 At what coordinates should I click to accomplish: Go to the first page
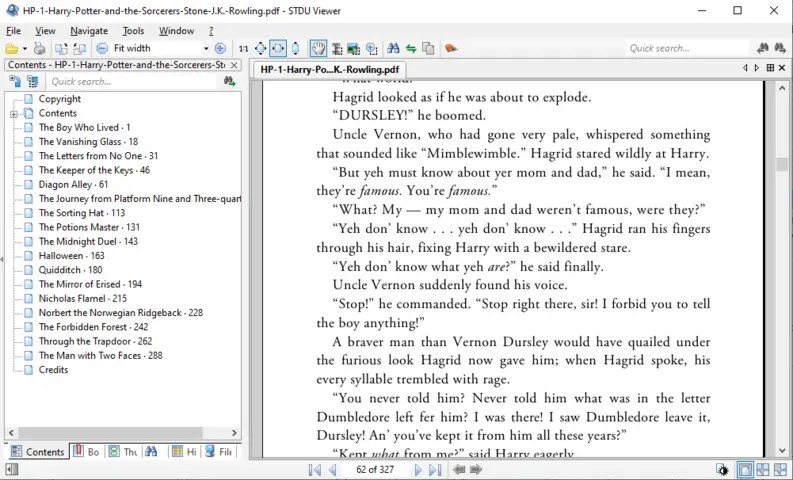(x=315, y=470)
